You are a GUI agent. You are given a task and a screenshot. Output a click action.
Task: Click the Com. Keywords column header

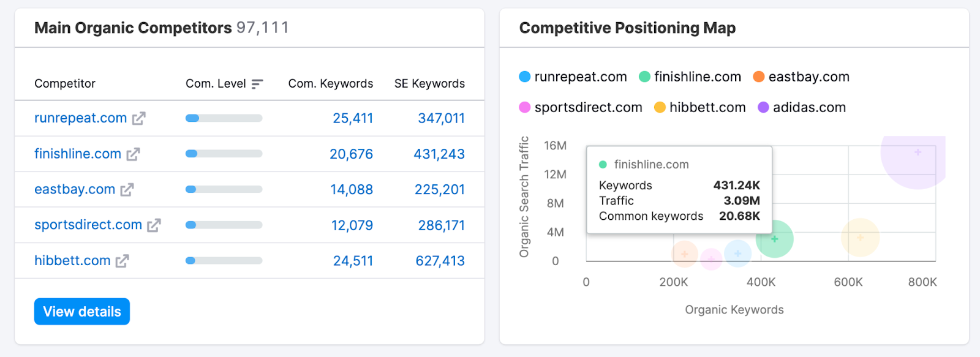(x=330, y=84)
